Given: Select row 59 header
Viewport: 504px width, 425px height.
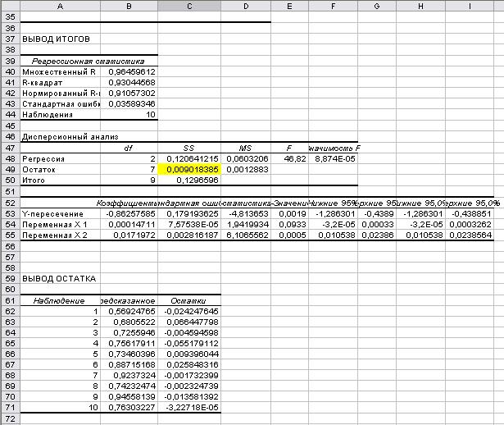Looking at the screenshot, I should tap(11, 278).
